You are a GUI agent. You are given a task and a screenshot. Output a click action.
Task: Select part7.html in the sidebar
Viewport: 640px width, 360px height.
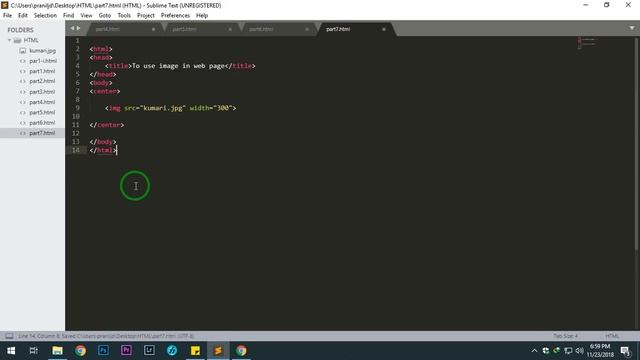(42, 133)
